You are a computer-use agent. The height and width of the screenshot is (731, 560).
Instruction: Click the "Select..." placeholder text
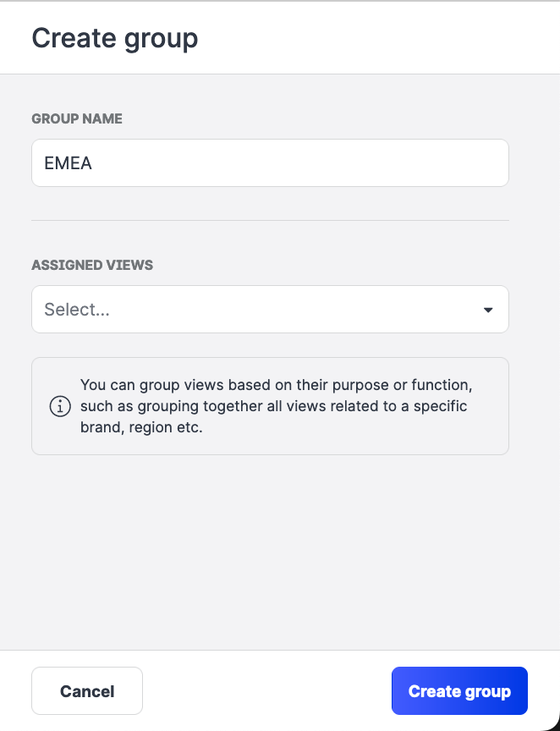[77, 310]
